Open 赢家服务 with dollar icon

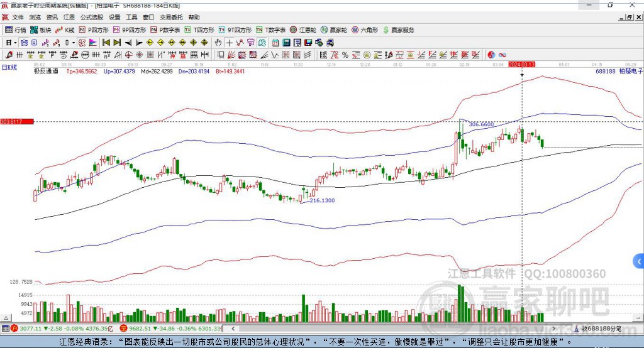[398, 30]
